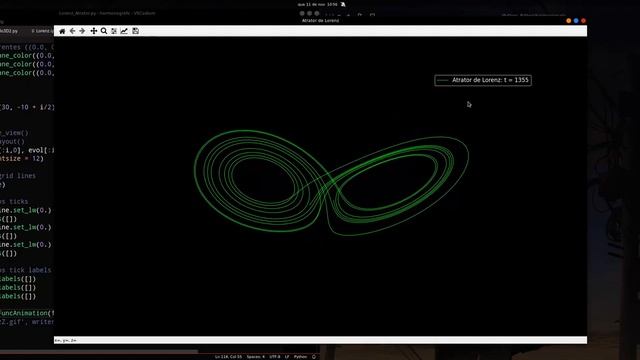640x360 pixels.
Task: Go back to previous plot view
Action: click(x=72, y=31)
